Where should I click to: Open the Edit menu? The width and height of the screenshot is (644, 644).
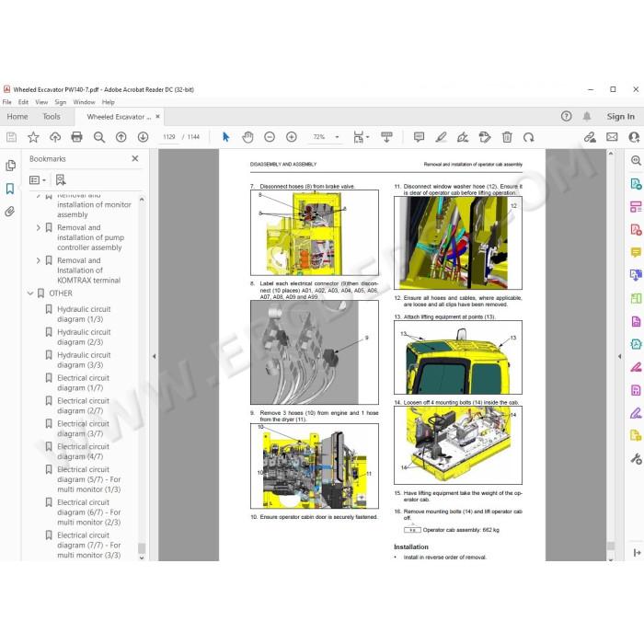(x=23, y=102)
